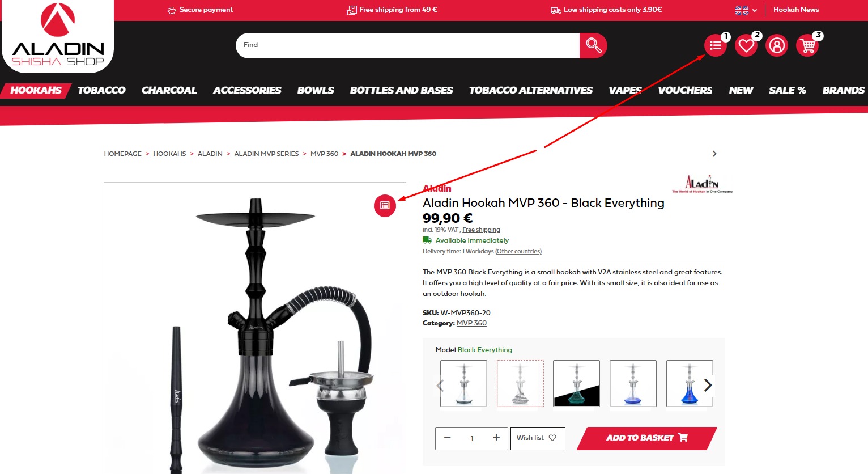Increase quantity with the plus button

click(496, 438)
